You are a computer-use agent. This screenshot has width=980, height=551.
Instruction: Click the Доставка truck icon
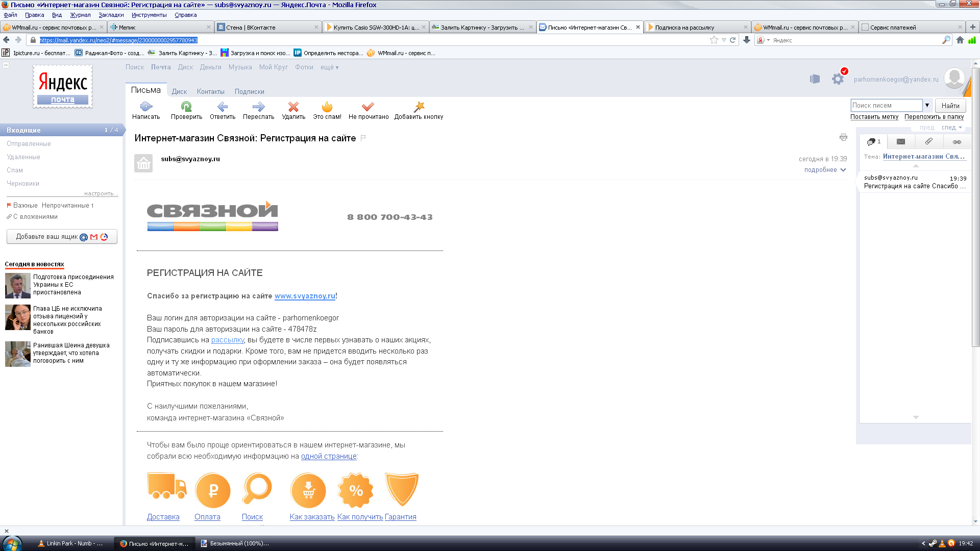coord(166,486)
